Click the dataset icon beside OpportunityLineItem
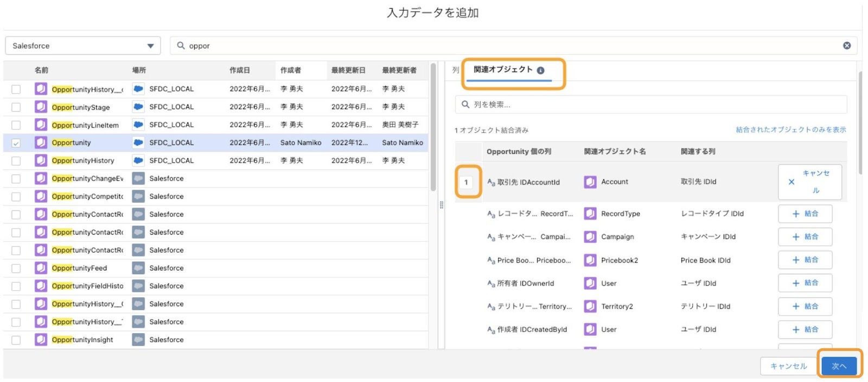This screenshot has width=868, height=382. [41, 125]
